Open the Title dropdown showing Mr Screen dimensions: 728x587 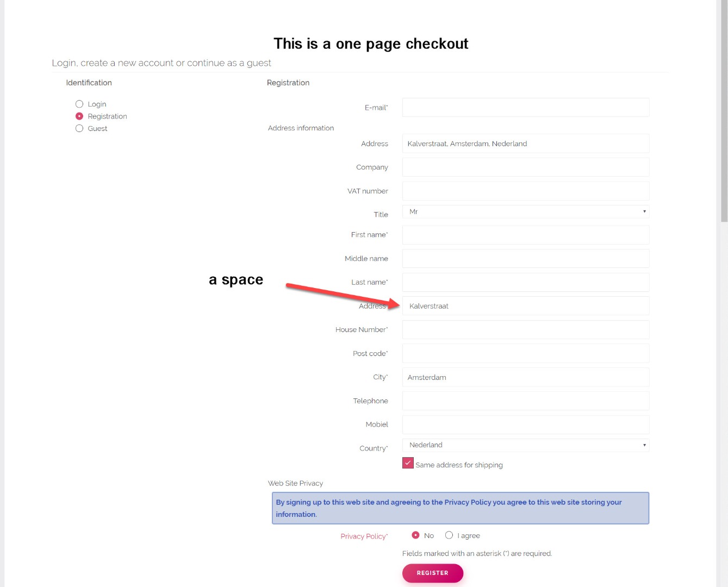click(x=525, y=211)
